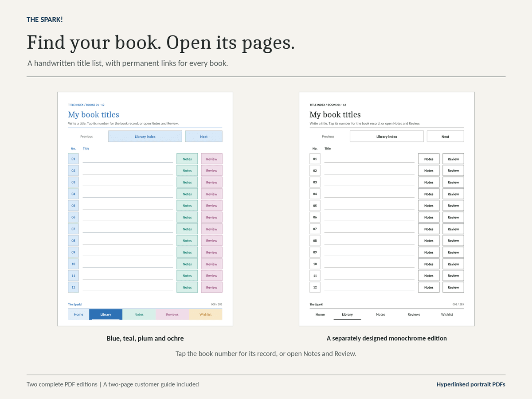The width and height of the screenshot is (532, 399).
Task: Click 'Two complete PDF editions' footer text
Action: tap(62, 384)
